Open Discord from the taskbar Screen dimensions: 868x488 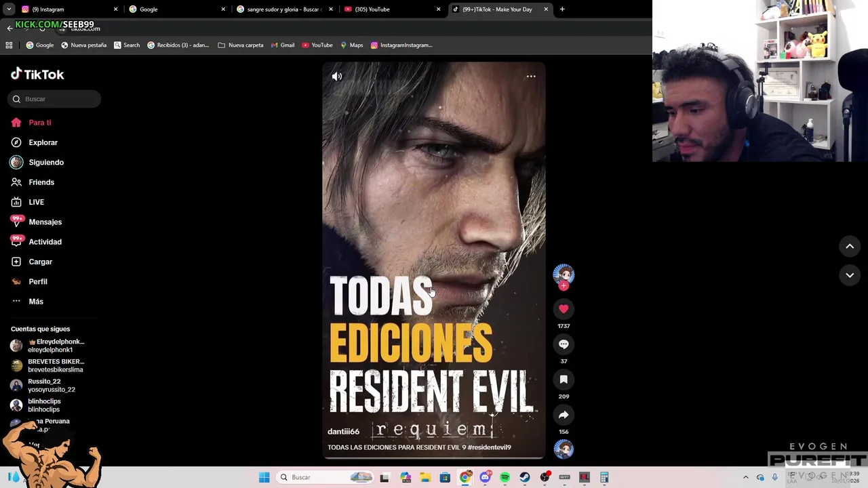(x=485, y=477)
